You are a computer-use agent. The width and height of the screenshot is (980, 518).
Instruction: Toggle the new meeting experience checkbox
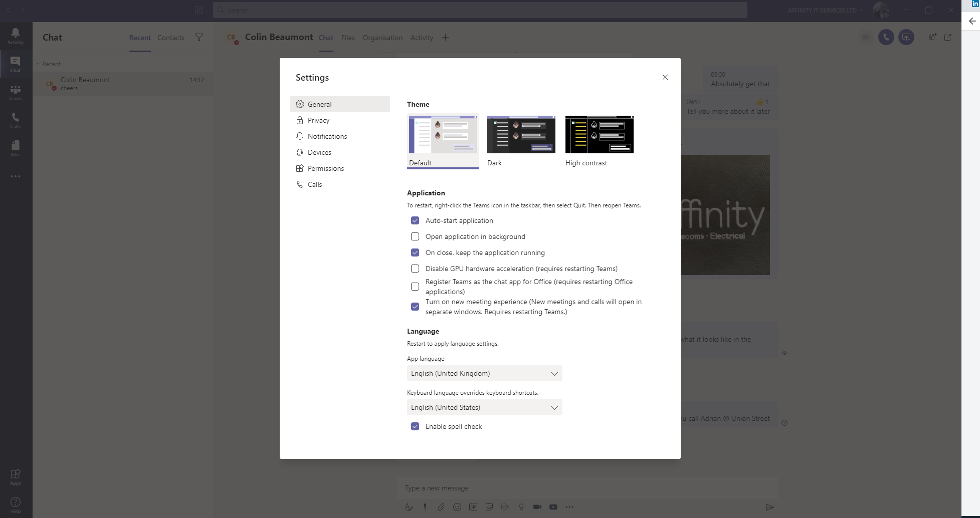415,307
